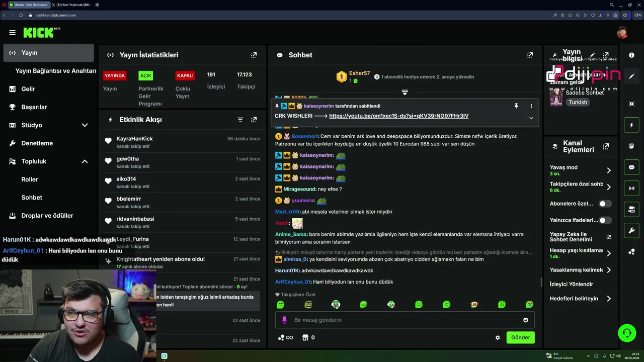Open the emoji picker in message box
The image size is (644, 362).
pos(526,320)
